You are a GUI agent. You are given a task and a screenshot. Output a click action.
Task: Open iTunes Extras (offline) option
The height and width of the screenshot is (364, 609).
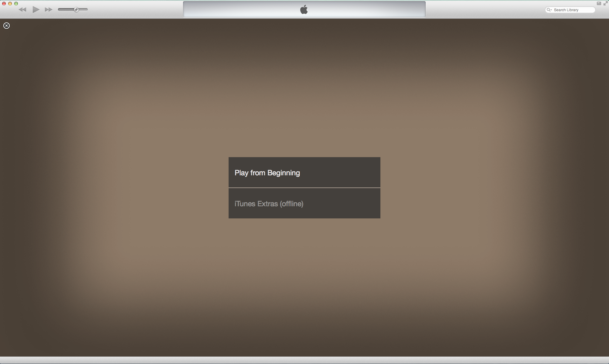point(304,203)
